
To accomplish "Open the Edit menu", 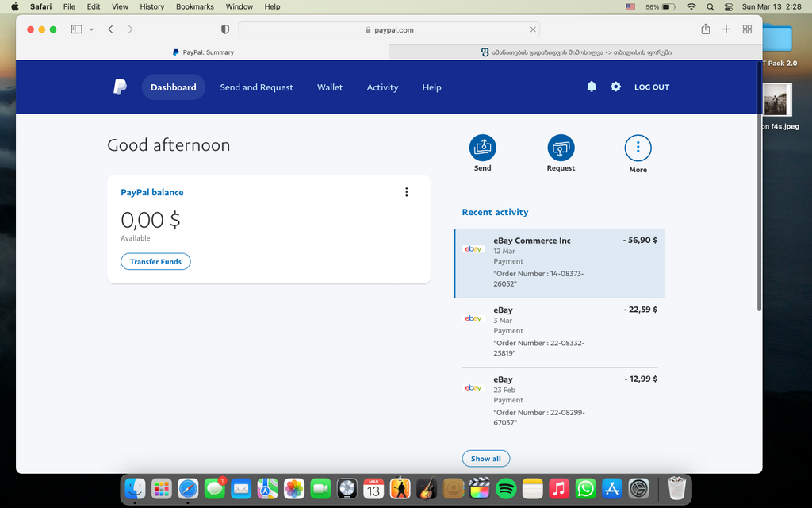I will (94, 6).
